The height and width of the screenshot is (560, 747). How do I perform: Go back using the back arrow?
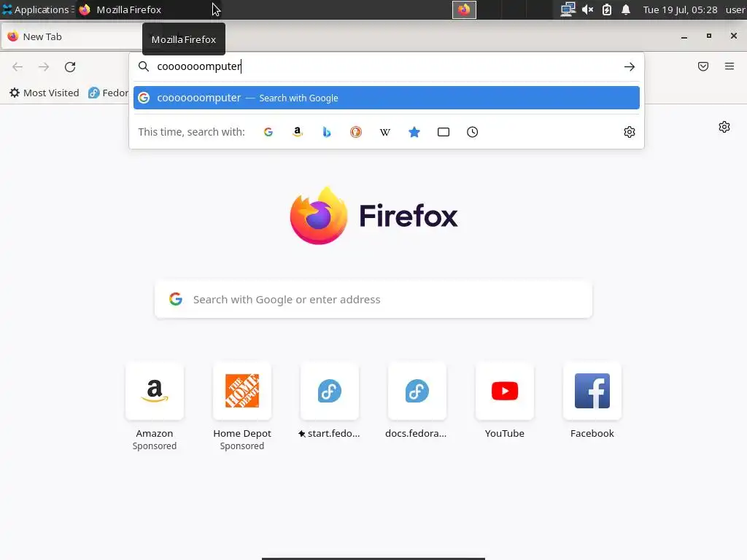coord(18,66)
